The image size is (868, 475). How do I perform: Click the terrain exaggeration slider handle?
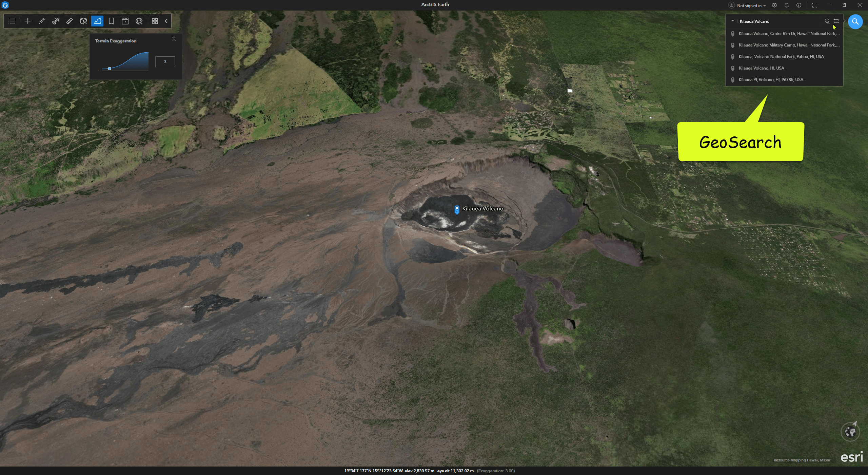click(x=110, y=69)
